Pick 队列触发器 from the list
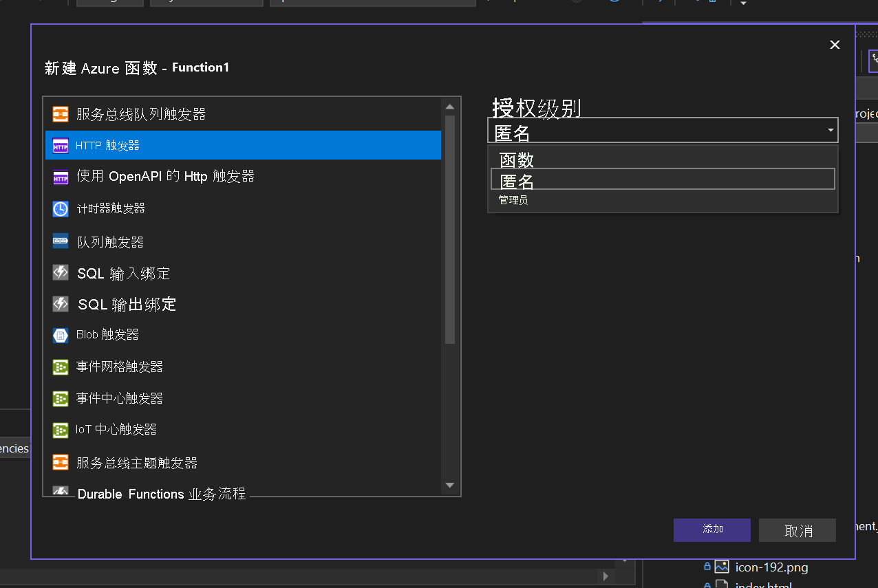878x588 pixels. click(x=243, y=242)
